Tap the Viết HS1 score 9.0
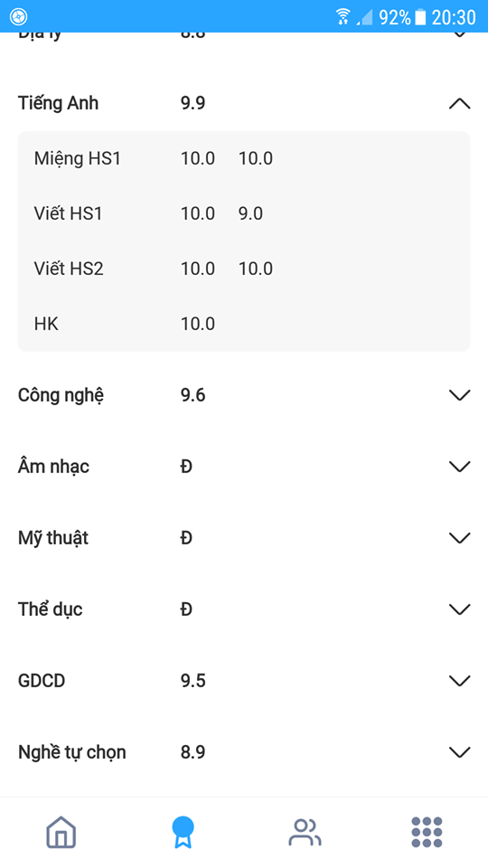Viewport: 488px width, 868px height. point(250,213)
